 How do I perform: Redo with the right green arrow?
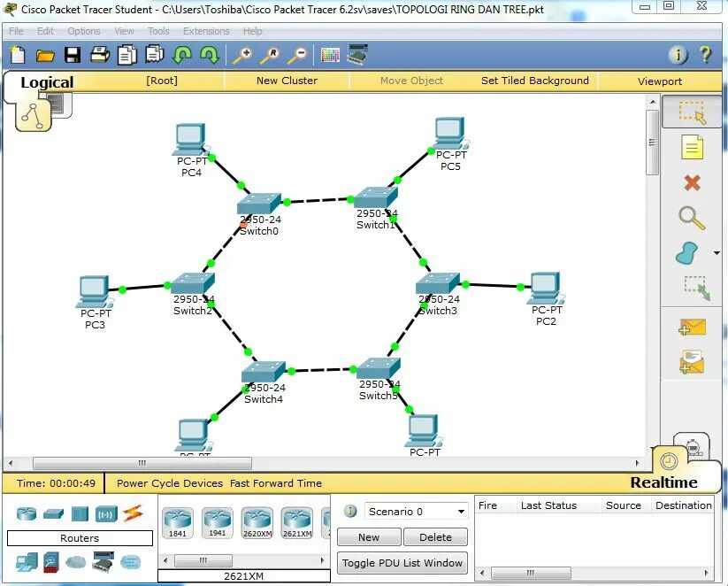click(210, 55)
